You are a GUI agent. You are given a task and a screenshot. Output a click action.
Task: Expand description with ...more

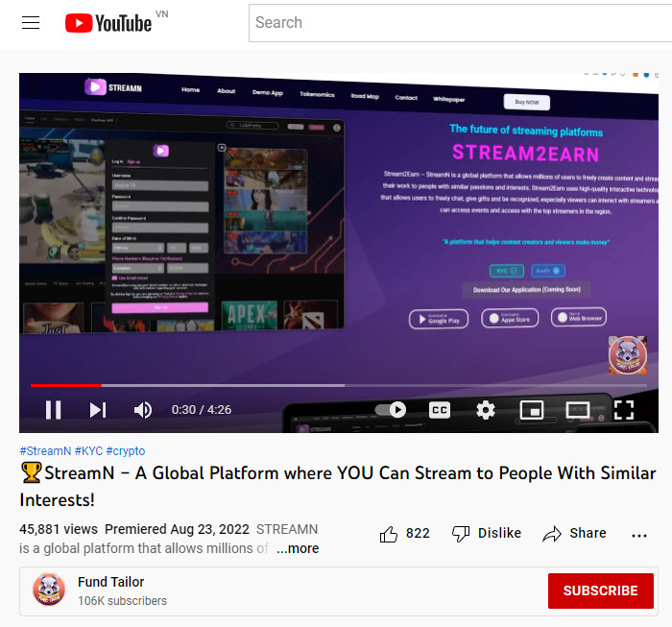click(298, 548)
